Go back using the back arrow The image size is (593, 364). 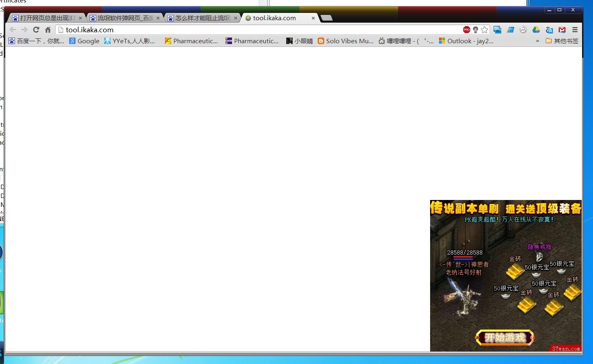[x=13, y=29]
